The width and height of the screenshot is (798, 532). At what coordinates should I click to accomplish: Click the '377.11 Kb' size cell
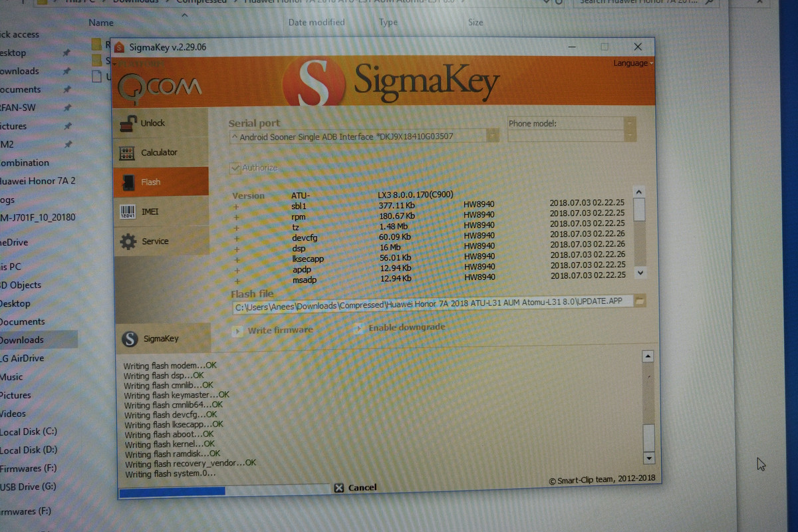coord(396,206)
